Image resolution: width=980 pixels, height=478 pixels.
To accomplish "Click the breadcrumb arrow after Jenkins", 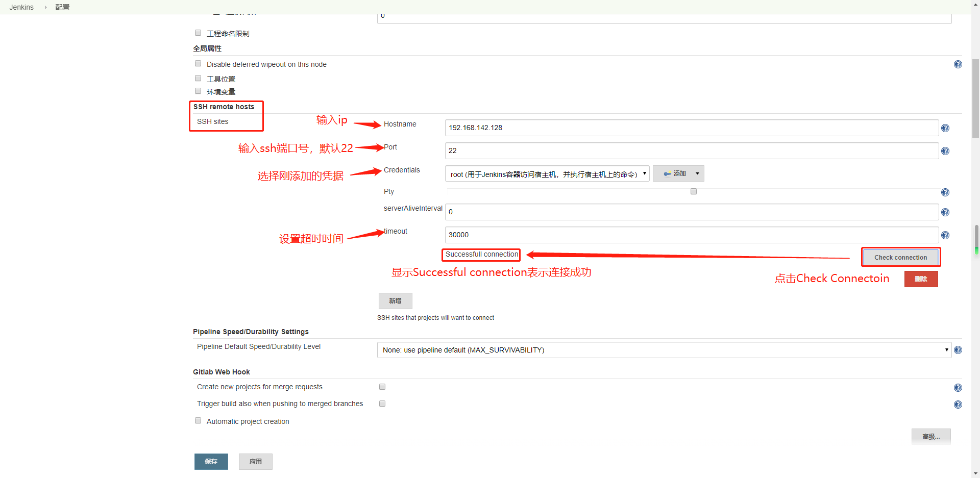I will click(x=45, y=7).
